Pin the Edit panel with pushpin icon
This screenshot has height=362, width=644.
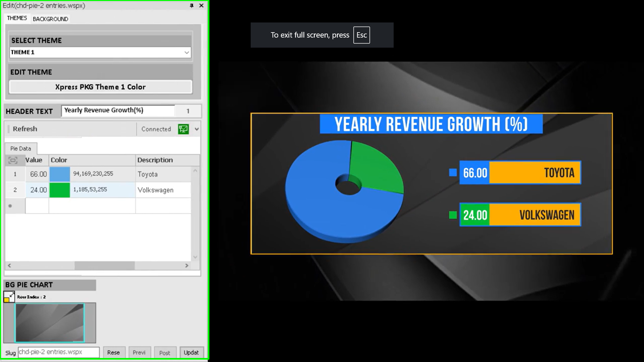pyautogui.click(x=192, y=5)
